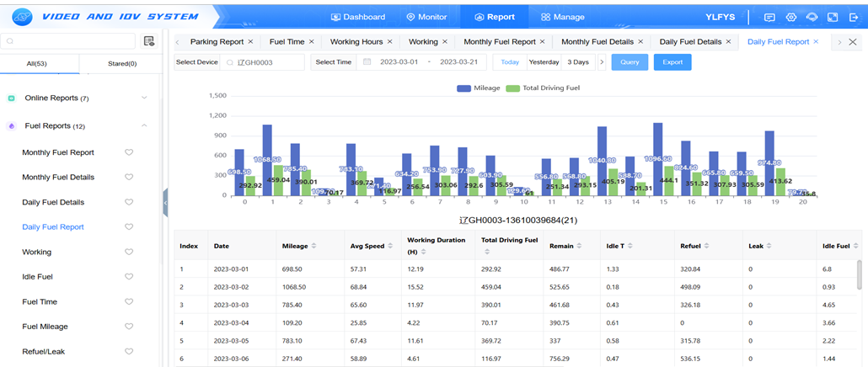Sort table by Avg Speed column
The width and height of the screenshot is (868, 367).
tap(391, 246)
